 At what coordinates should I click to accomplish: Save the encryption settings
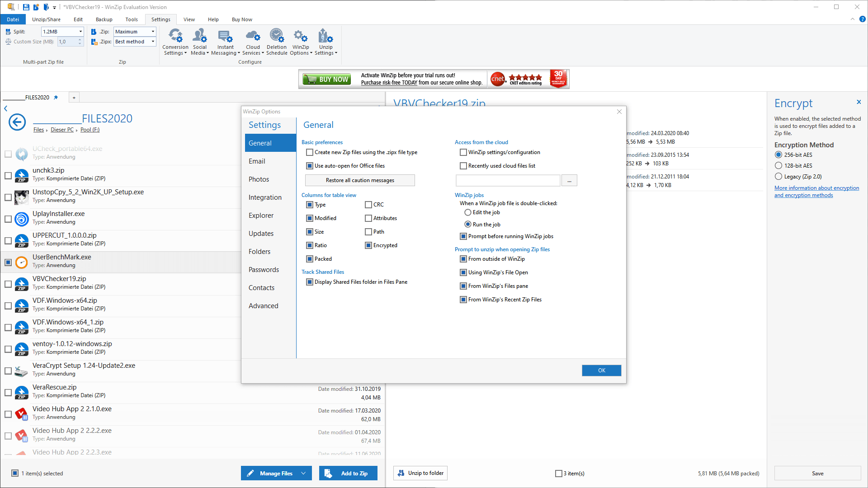pos(817,473)
